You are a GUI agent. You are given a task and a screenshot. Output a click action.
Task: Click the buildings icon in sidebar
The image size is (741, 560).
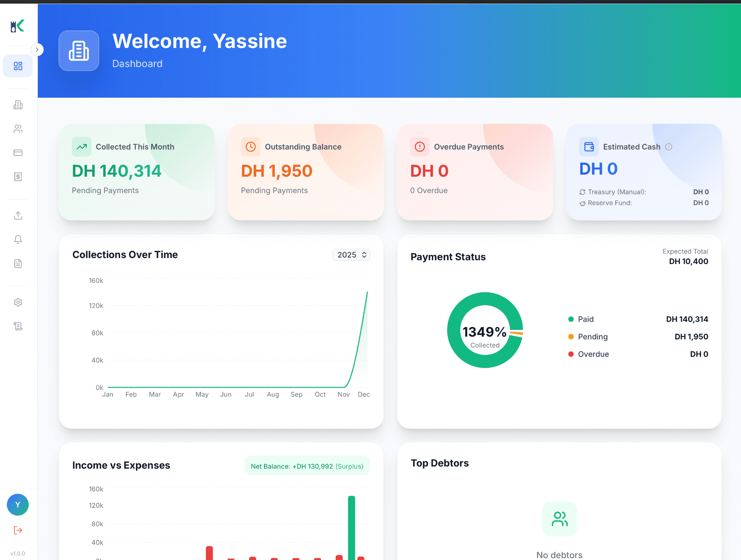[x=18, y=105]
